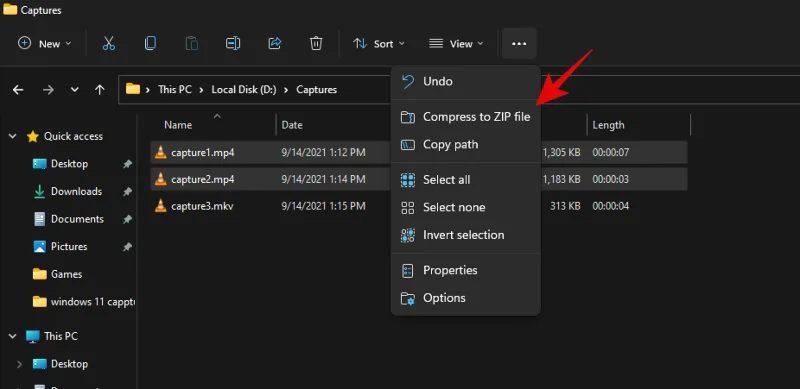Choose Invert selection from menu

(465, 235)
